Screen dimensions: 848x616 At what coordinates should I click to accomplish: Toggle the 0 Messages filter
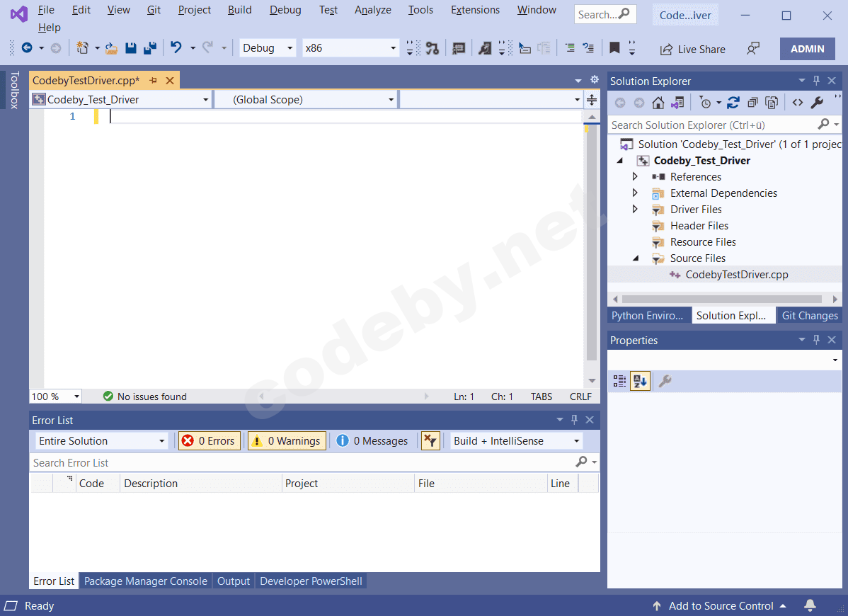pyautogui.click(x=372, y=441)
